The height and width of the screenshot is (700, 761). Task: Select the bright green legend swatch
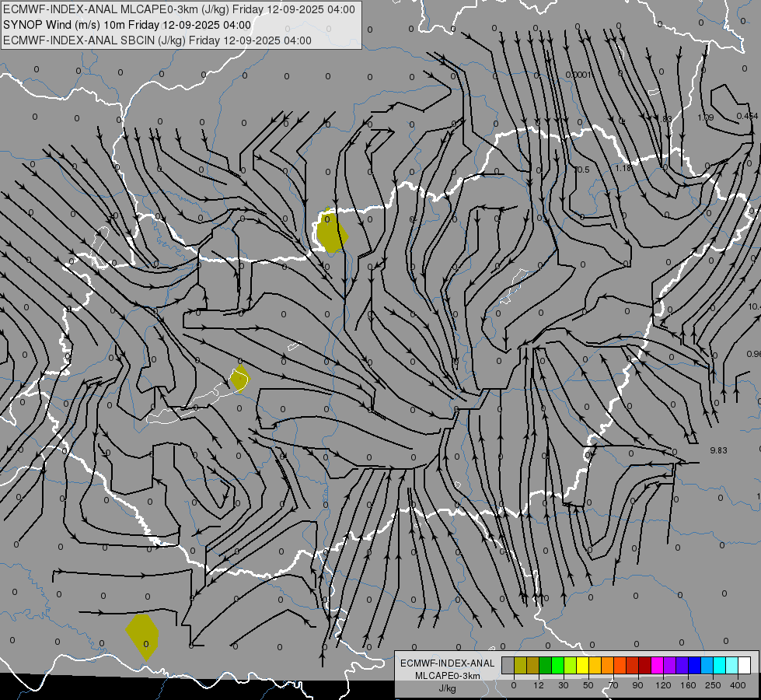[x=557, y=666]
